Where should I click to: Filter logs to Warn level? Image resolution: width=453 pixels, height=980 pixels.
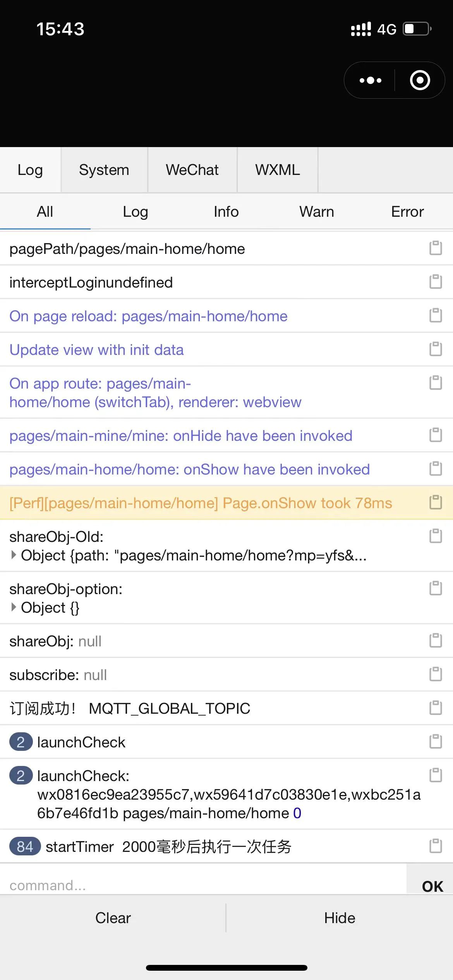click(x=317, y=212)
